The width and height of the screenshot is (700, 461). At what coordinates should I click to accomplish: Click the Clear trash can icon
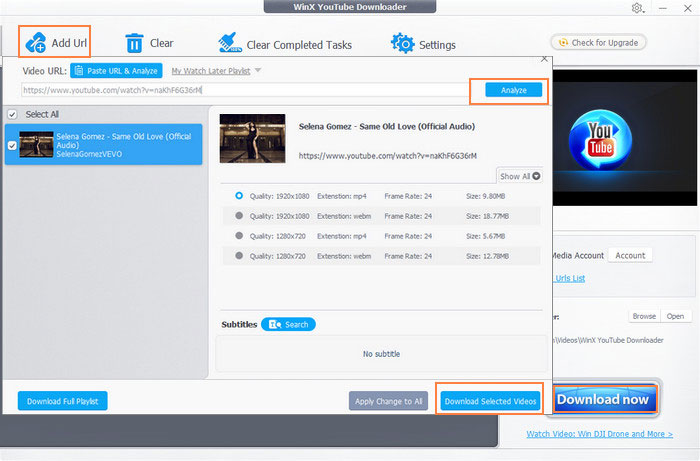134,43
